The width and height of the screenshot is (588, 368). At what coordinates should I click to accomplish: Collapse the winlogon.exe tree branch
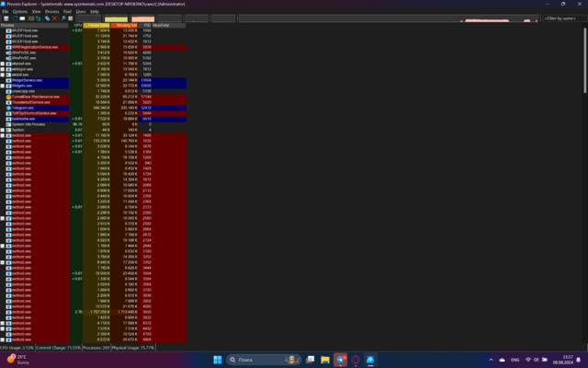tap(4, 68)
